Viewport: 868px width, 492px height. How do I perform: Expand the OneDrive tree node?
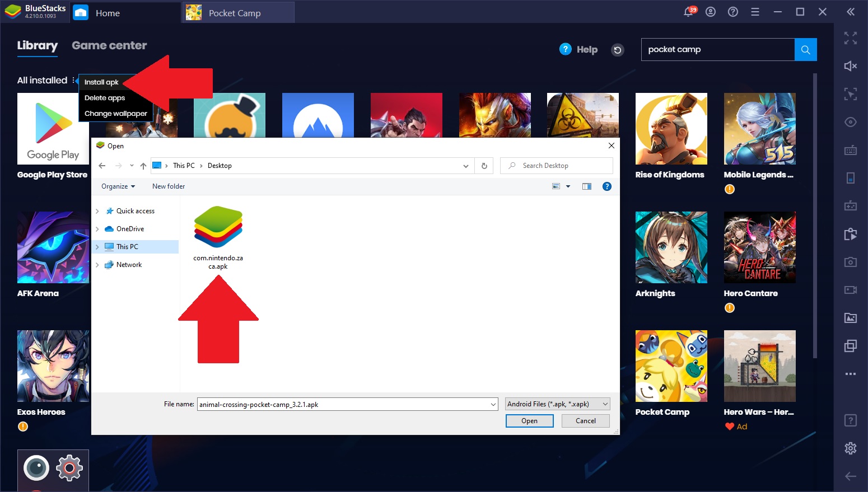click(x=97, y=229)
